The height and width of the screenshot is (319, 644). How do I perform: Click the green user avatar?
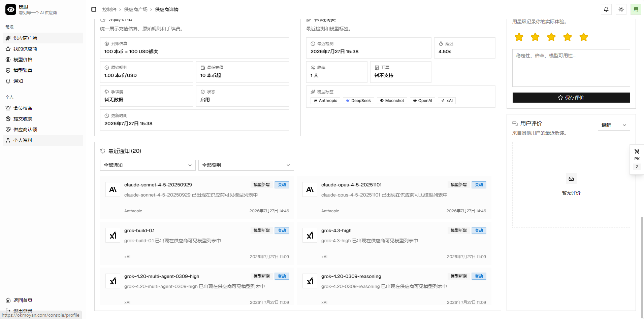pyautogui.click(x=636, y=9)
